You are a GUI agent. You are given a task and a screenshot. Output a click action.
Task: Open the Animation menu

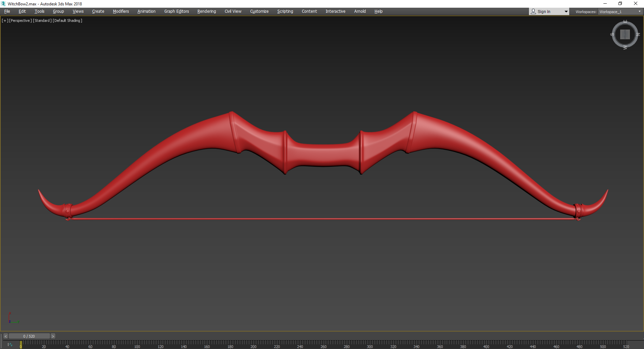click(x=147, y=11)
